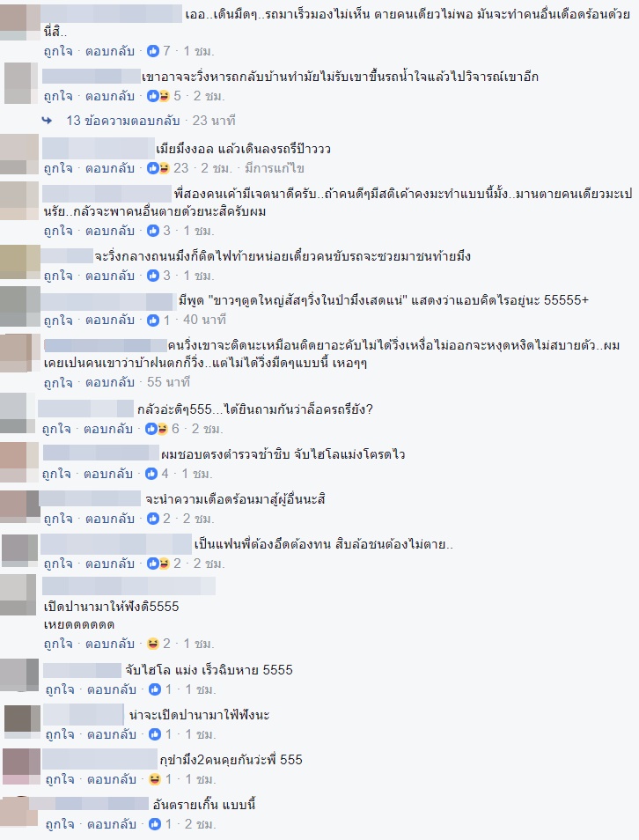This screenshot has height=840, width=639.
Task: Click the reaction icons showing 6 on กลัวอ่ะดิ comment
Action: pos(157,429)
